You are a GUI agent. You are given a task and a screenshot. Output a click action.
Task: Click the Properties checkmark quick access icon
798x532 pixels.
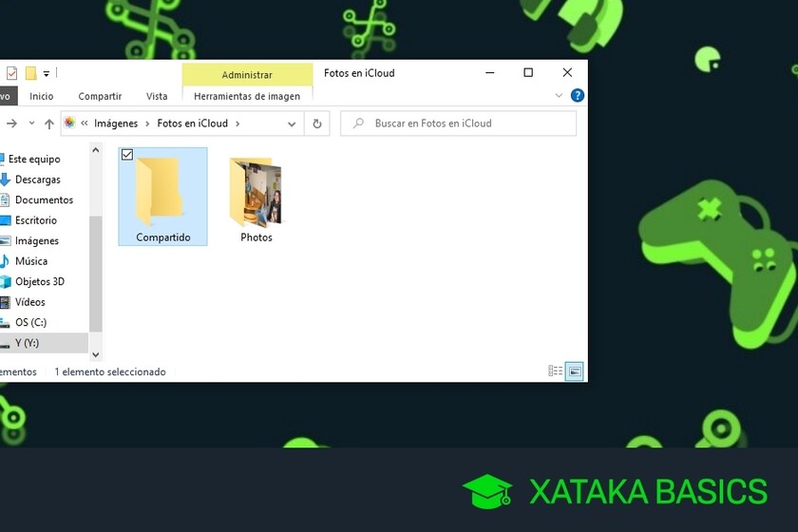click(x=11, y=73)
